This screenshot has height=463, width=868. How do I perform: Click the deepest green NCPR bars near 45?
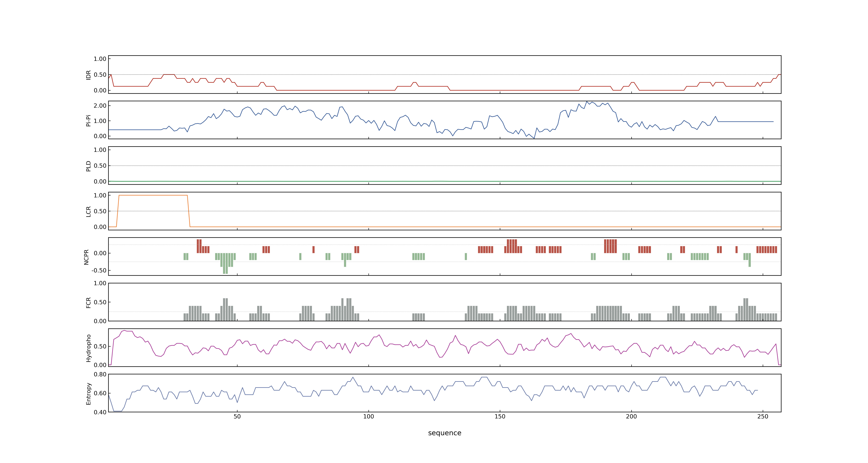(x=225, y=263)
